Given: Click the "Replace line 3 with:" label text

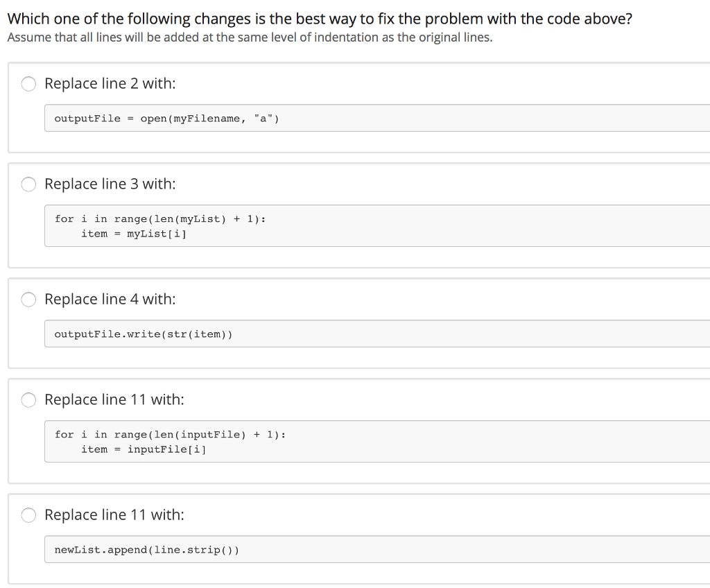Looking at the screenshot, I should coord(110,184).
